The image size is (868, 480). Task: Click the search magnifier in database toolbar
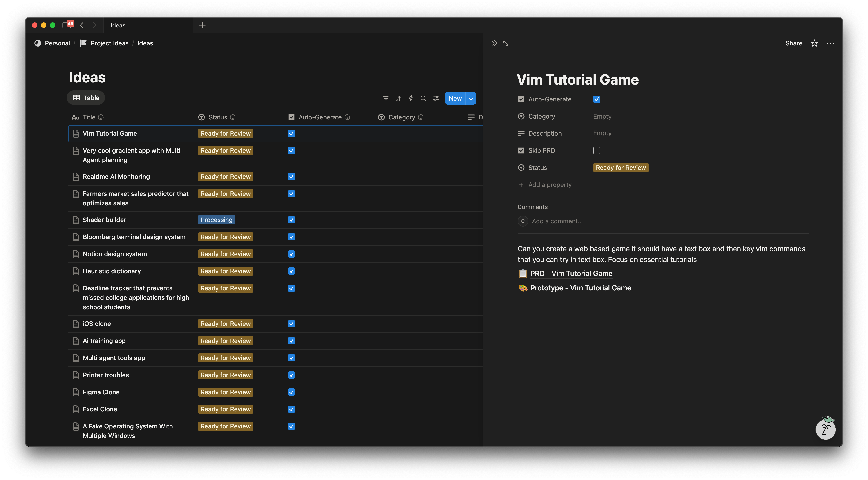[x=424, y=99]
